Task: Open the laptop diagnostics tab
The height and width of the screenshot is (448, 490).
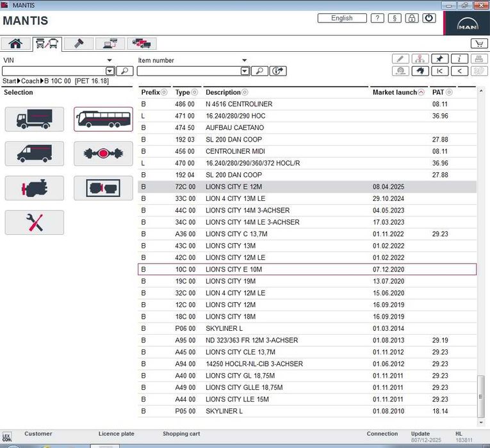Action: click(110, 44)
